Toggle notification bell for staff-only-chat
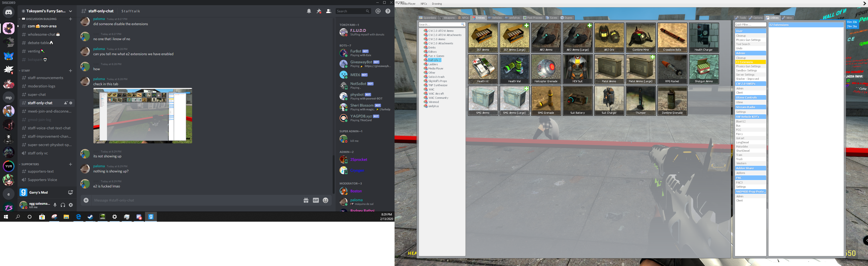868x266 pixels. (x=309, y=11)
